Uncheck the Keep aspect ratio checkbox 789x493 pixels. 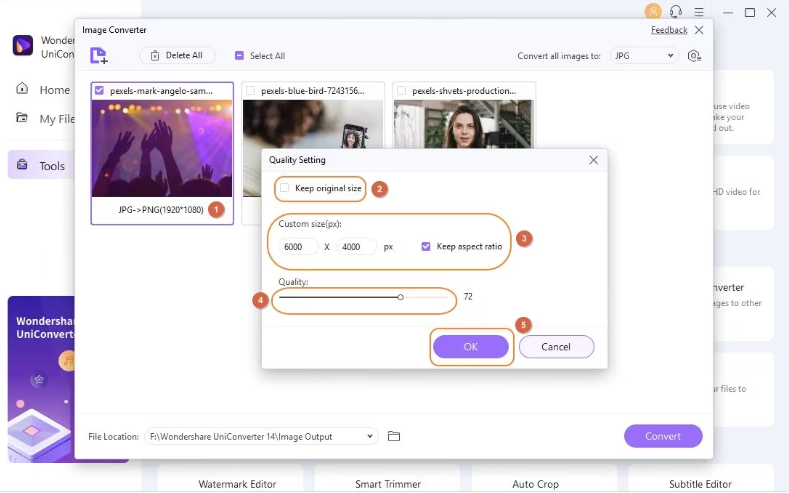tap(427, 246)
